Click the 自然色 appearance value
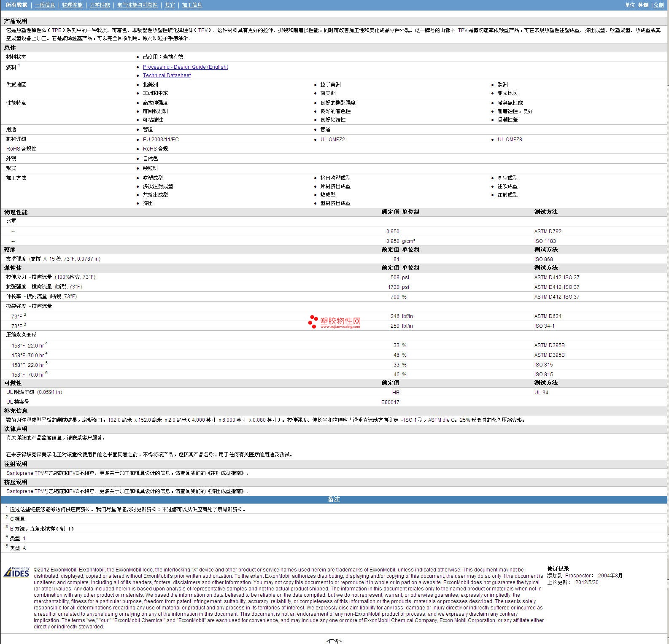Viewport: 669px width, 644px height. [x=150, y=159]
